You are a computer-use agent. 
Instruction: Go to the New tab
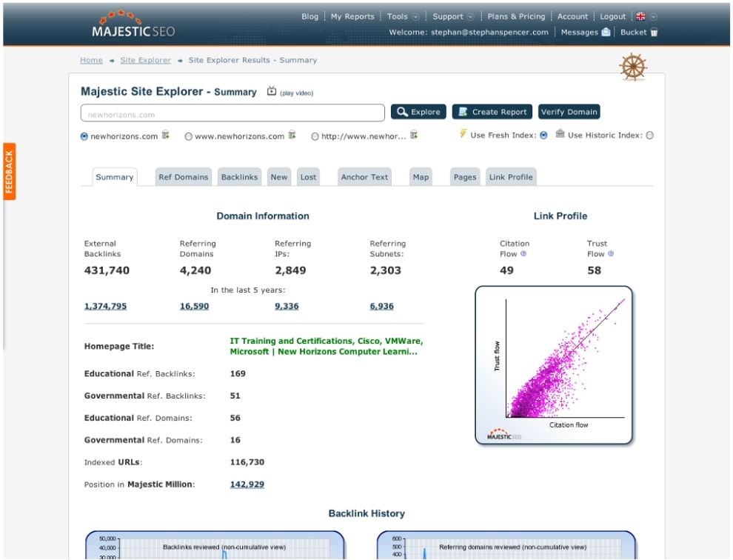[279, 177]
